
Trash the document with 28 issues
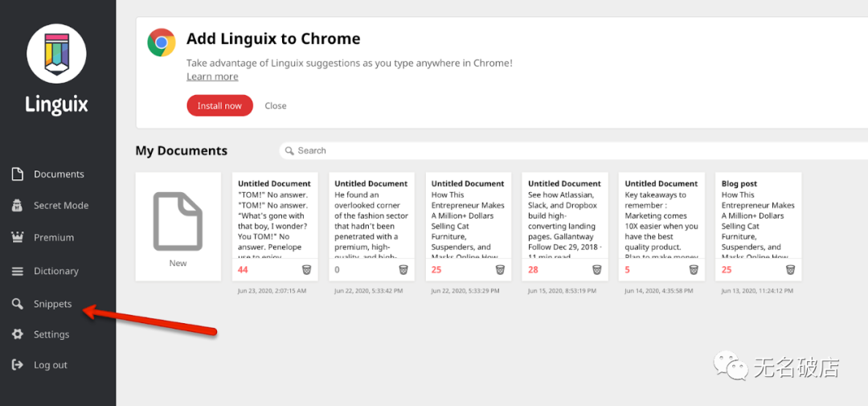pos(596,270)
